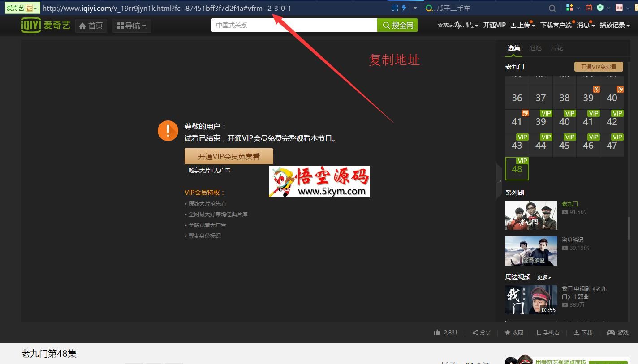Image resolution: width=638 pixels, height=364 pixels.
Task: Open the 导航 navigation dropdown
Action: point(131,26)
